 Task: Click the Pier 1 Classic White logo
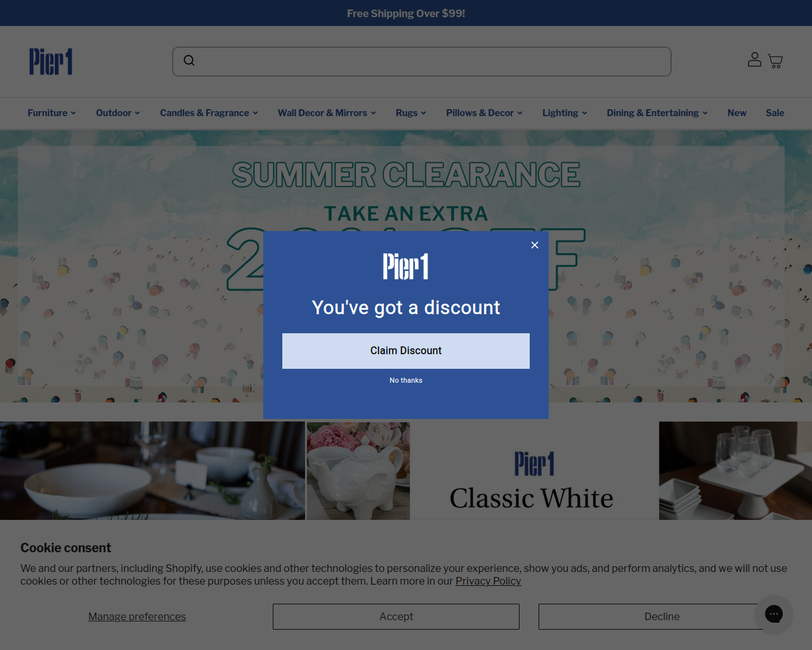click(x=534, y=464)
